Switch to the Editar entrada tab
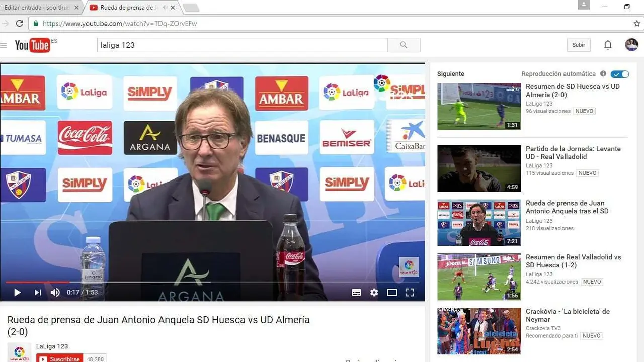The width and height of the screenshot is (644, 362). tap(37, 8)
